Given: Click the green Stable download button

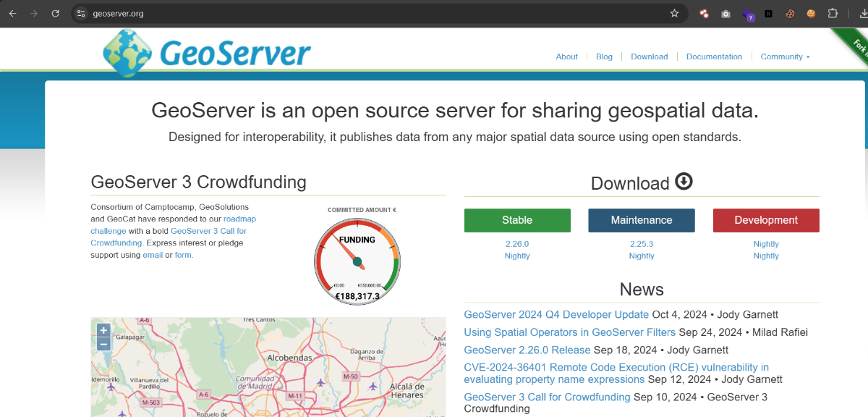Looking at the screenshot, I should [517, 220].
